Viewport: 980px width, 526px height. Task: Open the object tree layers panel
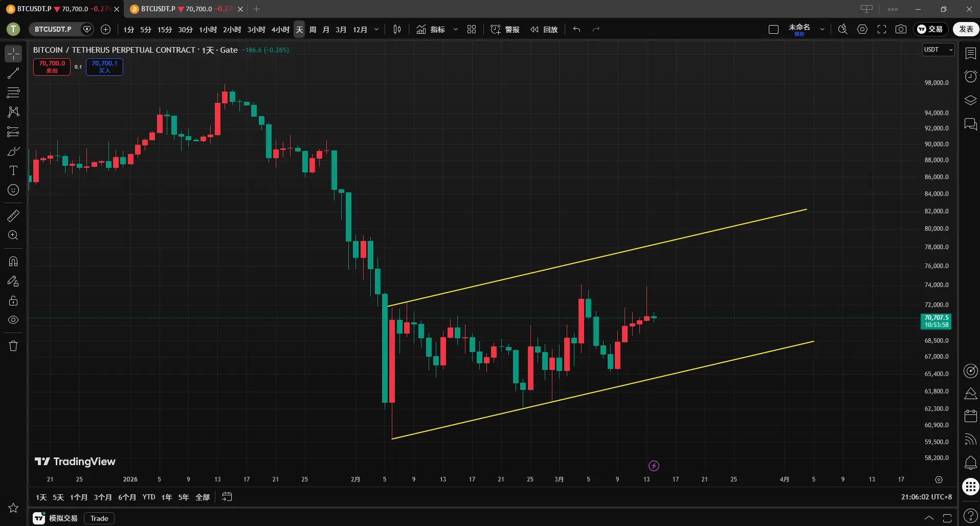(970, 100)
